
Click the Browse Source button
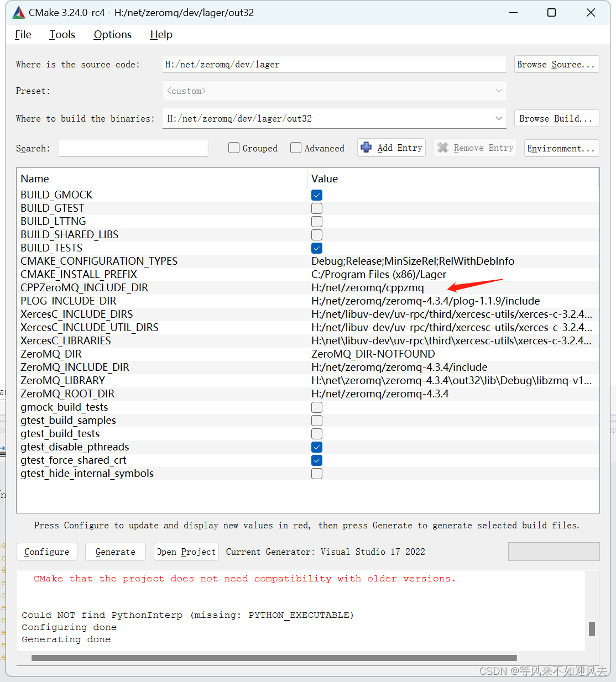click(556, 64)
